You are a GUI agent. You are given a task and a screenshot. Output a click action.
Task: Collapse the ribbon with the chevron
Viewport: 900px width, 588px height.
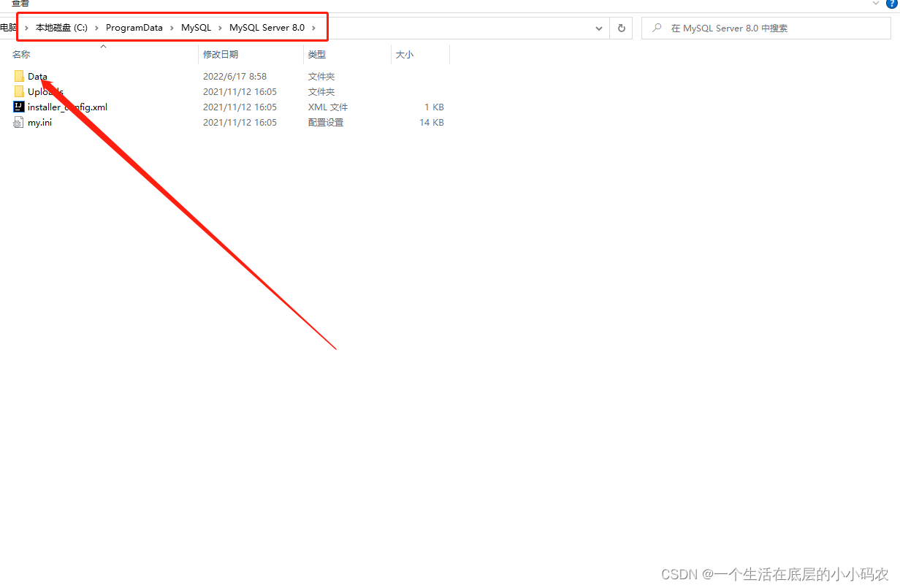(877, 4)
